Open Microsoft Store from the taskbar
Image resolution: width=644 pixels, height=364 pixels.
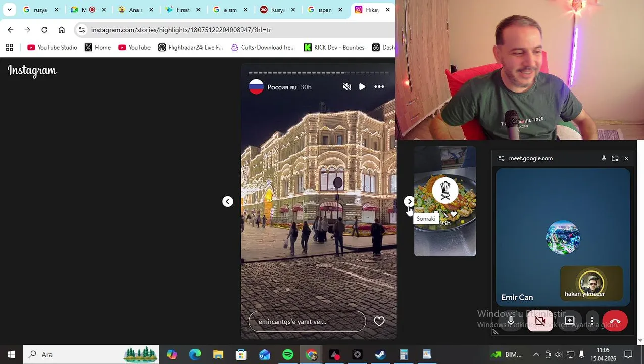coord(241,354)
